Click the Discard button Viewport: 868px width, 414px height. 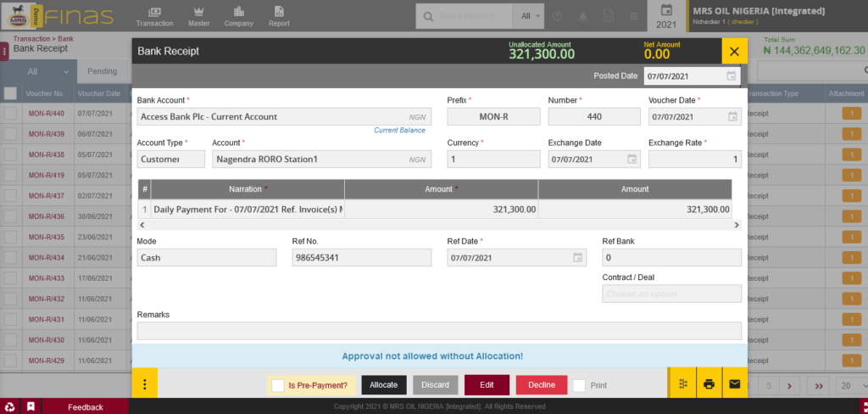pyautogui.click(x=435, y=385)
